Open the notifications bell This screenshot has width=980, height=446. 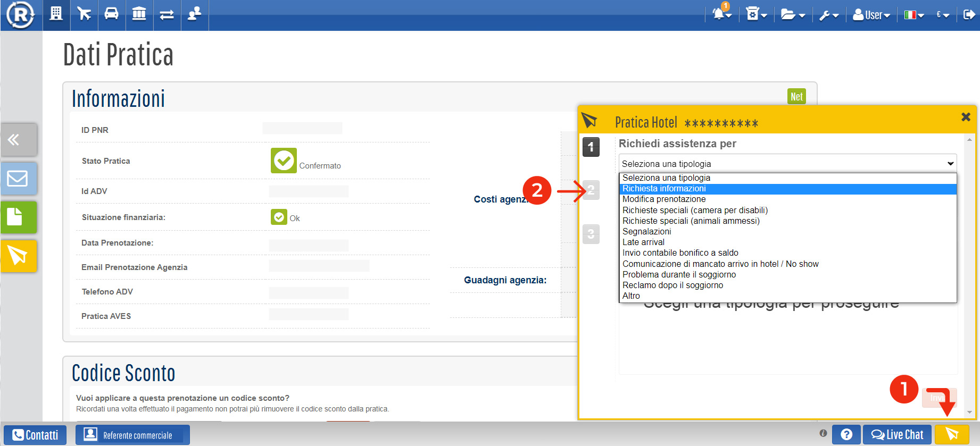(x=721, y=14)
